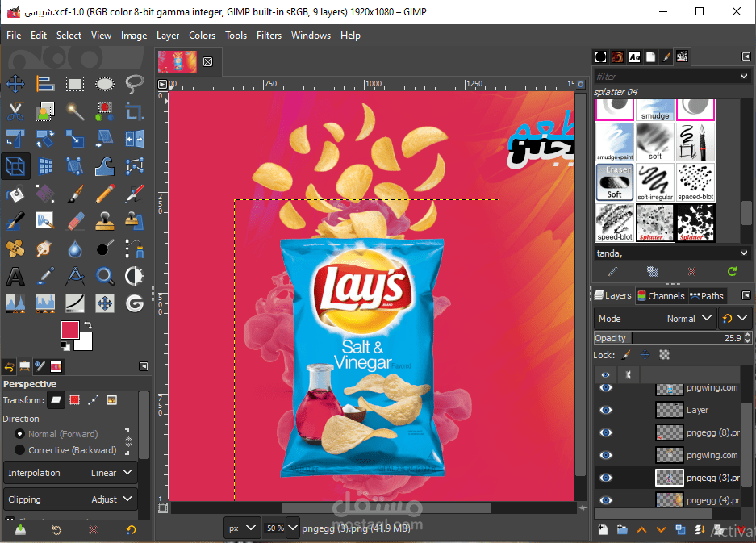Toggle lock pixels brush icon

click(626, 355)
